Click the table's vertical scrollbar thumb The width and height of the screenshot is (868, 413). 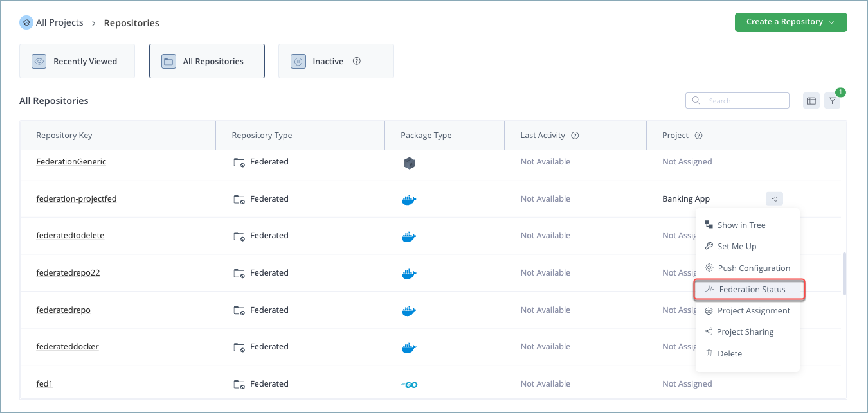(x=844, y=274)
